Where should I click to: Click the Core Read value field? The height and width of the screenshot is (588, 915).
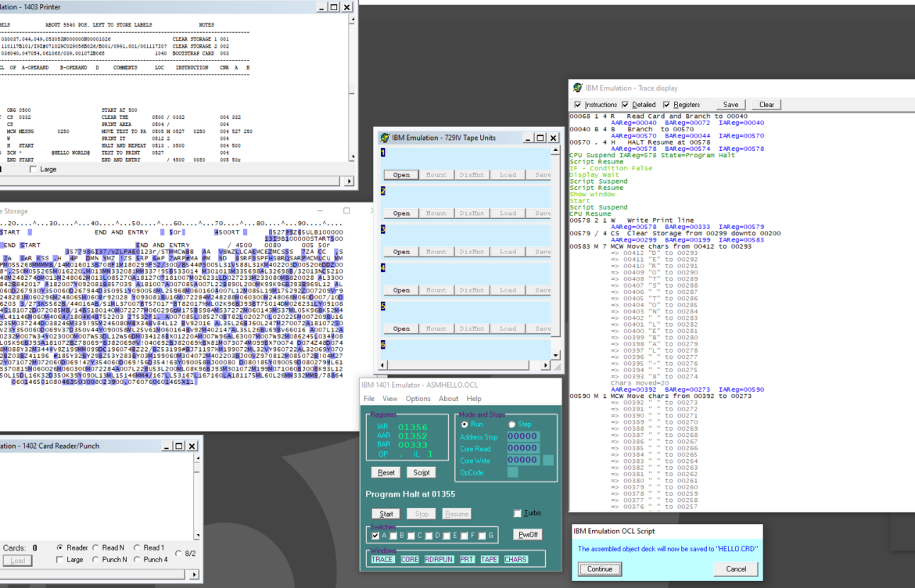point(522,448)
